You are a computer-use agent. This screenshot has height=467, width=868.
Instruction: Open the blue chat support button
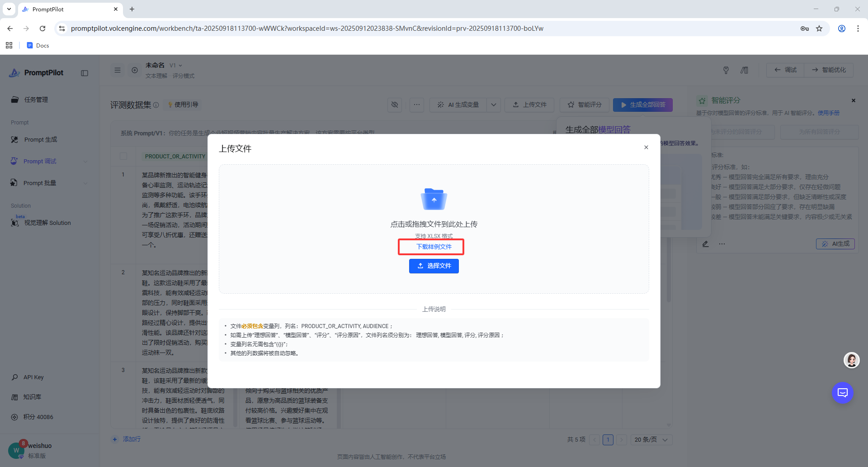pos(843,393)
